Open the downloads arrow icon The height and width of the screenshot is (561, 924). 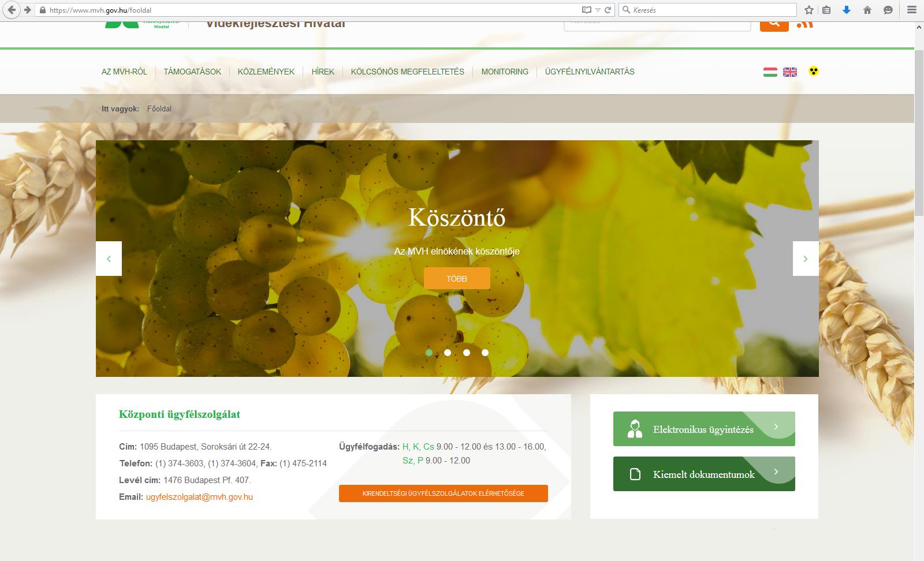click(847, 10)
